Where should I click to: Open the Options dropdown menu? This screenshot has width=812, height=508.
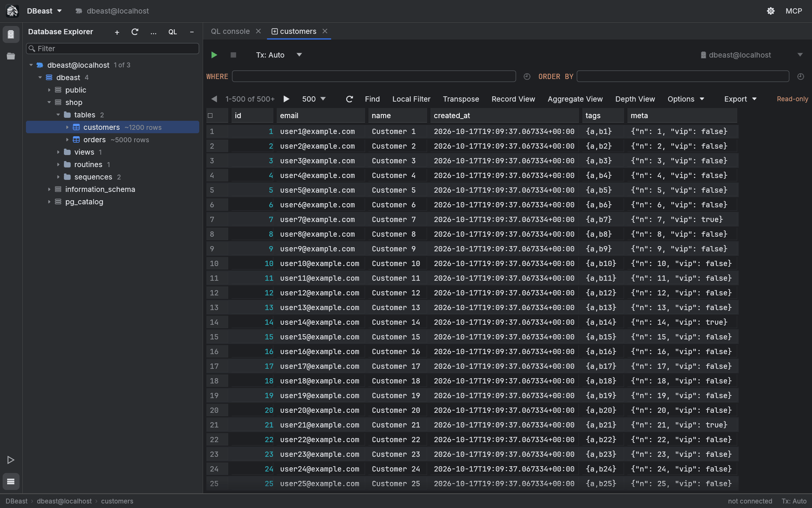[x=685, y=99]
